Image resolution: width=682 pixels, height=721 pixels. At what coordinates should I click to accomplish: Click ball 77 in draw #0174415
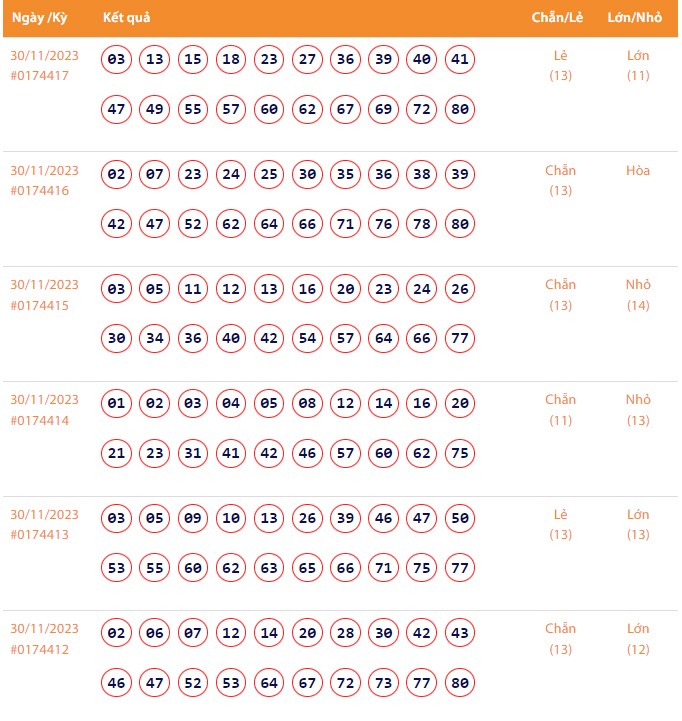coord(460,339)
